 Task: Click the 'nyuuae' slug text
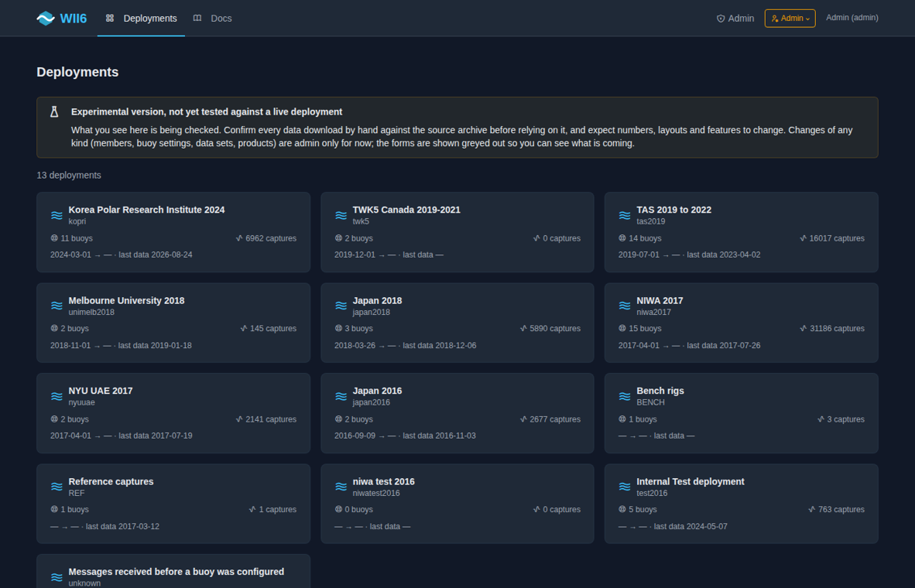pos(82,402)
